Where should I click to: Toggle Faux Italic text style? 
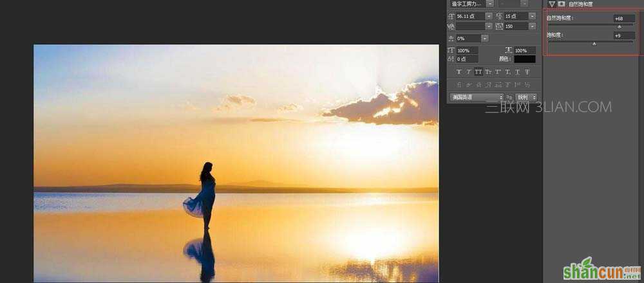pos(469,72)
